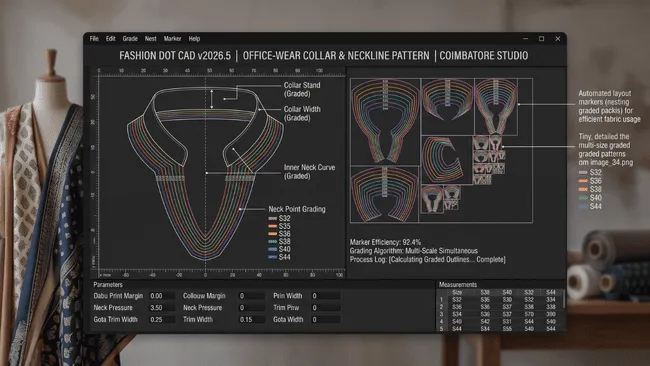Click the Gota Trim Width field
The image size is (650, 366).
pyautogui.click(x=162, y=320)
